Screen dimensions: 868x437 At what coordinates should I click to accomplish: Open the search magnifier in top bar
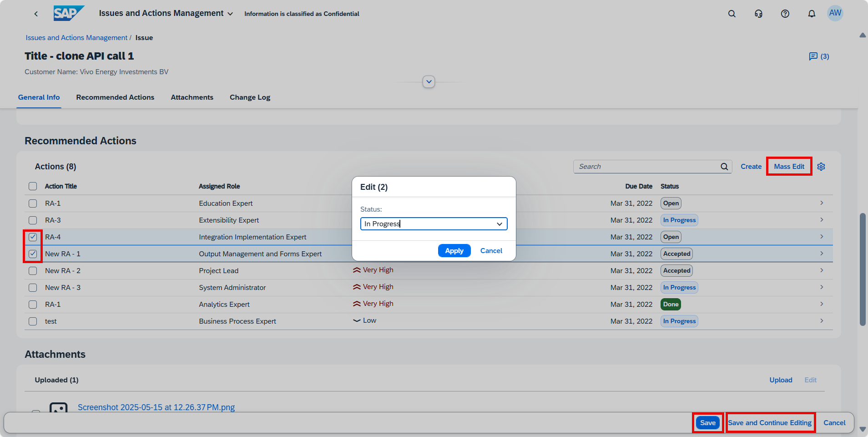coord(732,14)
